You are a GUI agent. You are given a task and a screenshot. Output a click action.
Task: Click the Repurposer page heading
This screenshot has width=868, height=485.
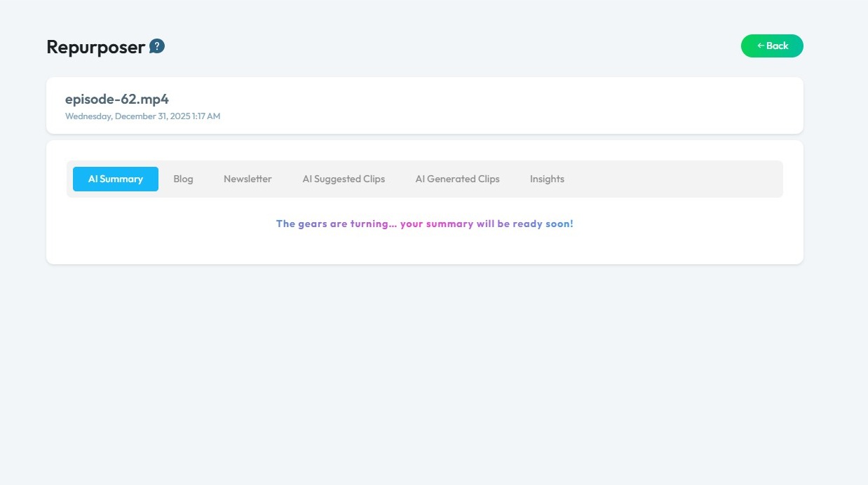[x=95, y=47]
